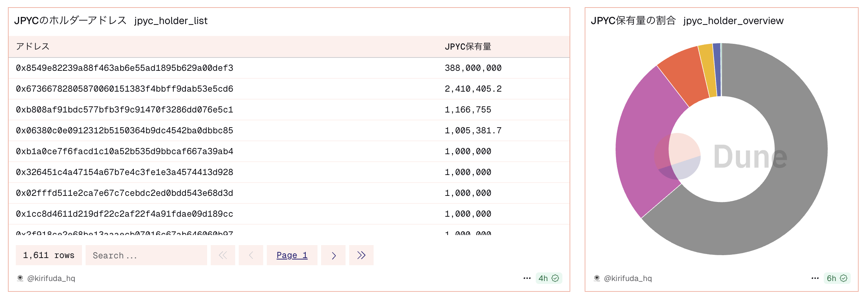868x299 pixels.
Task: Go to the next table page
Action: click(x=333, y=255)
